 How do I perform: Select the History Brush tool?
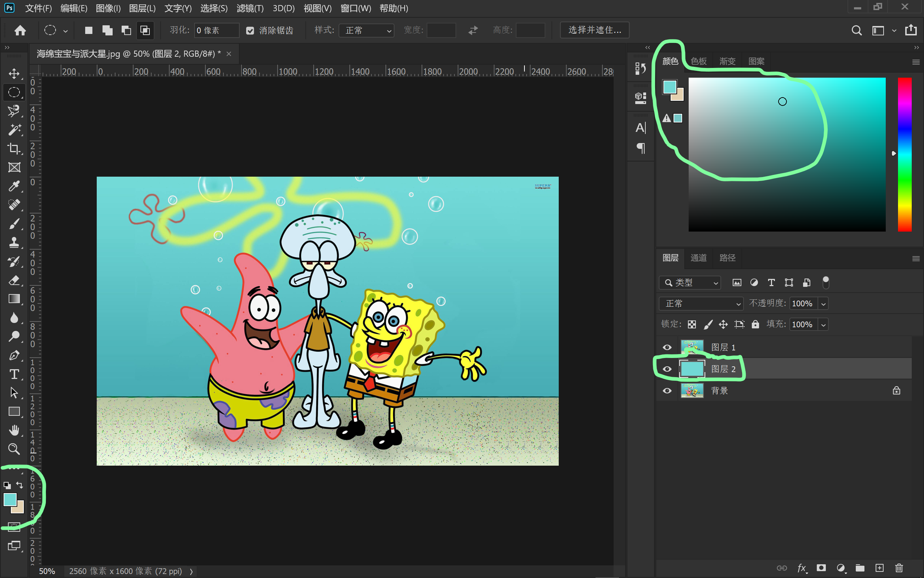[14, 262]
